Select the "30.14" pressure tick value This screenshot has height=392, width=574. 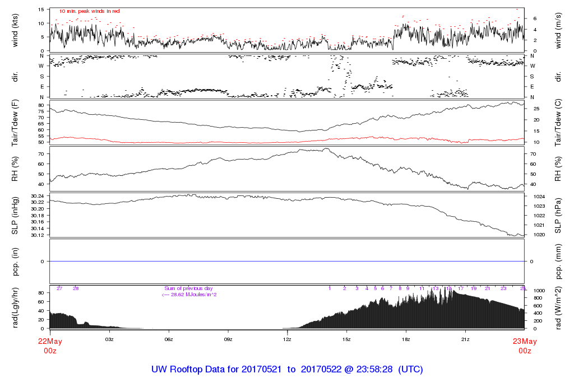click(38, 228)
